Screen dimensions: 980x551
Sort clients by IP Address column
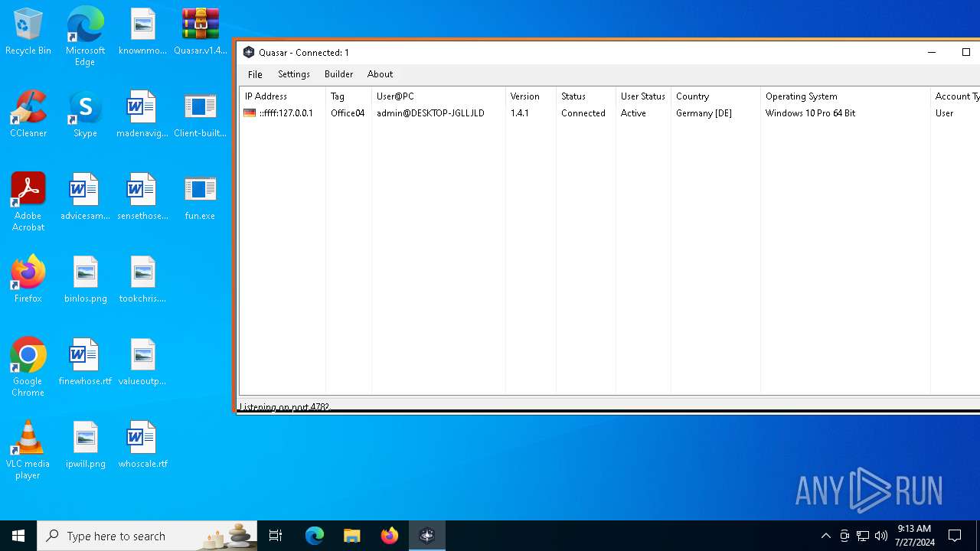283,96
